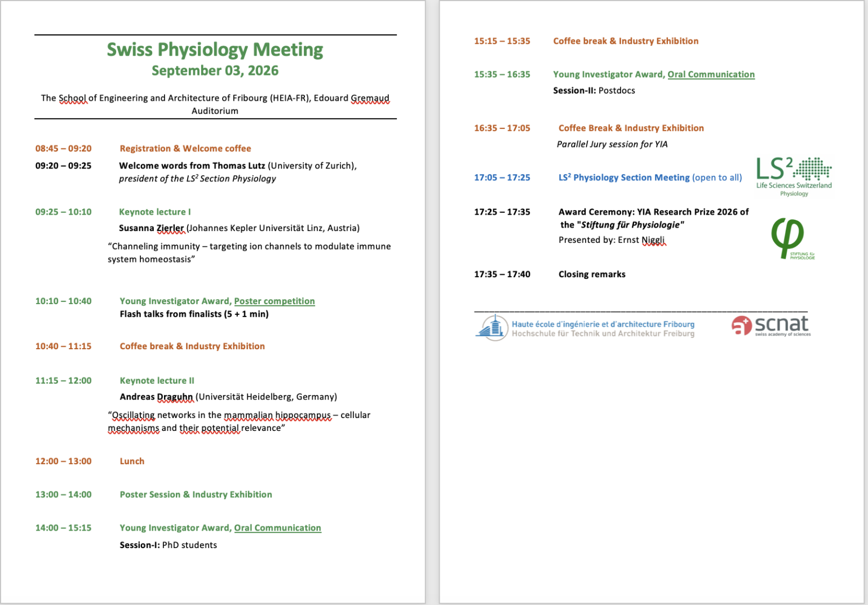Select the Keynote lecture II heading
Image resolution: width=868 pixels, height=605 pixels.
pos(157,381)
